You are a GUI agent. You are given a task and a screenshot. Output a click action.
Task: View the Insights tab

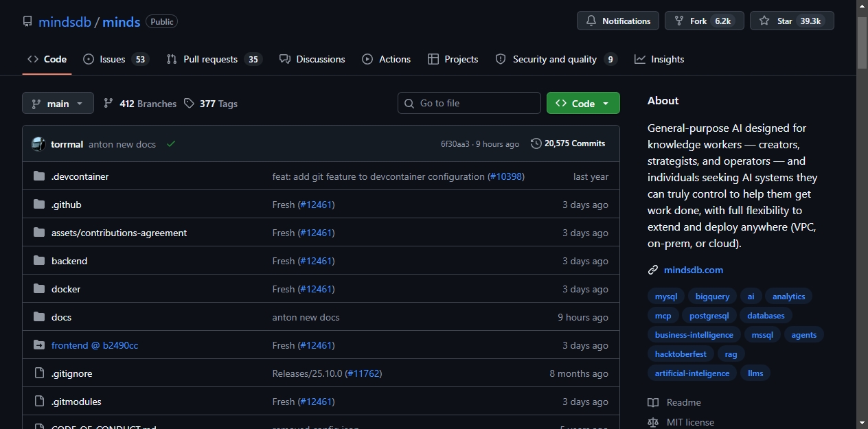659,59
